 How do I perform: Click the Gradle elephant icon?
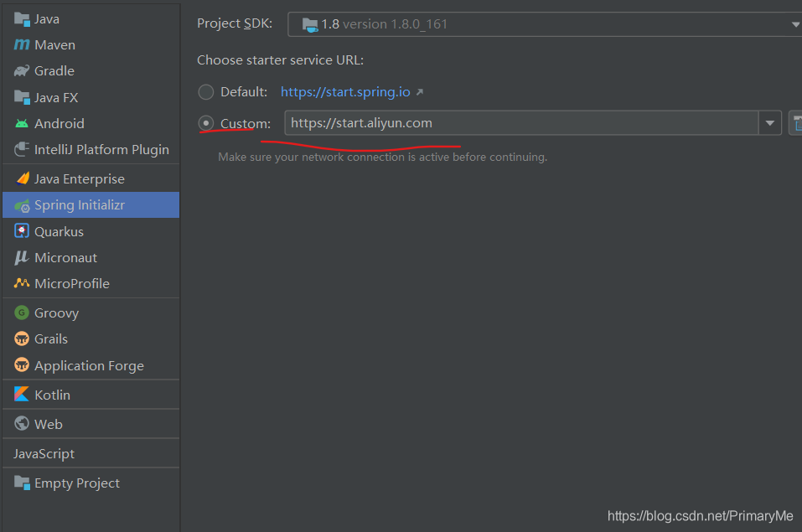[22, 70]
